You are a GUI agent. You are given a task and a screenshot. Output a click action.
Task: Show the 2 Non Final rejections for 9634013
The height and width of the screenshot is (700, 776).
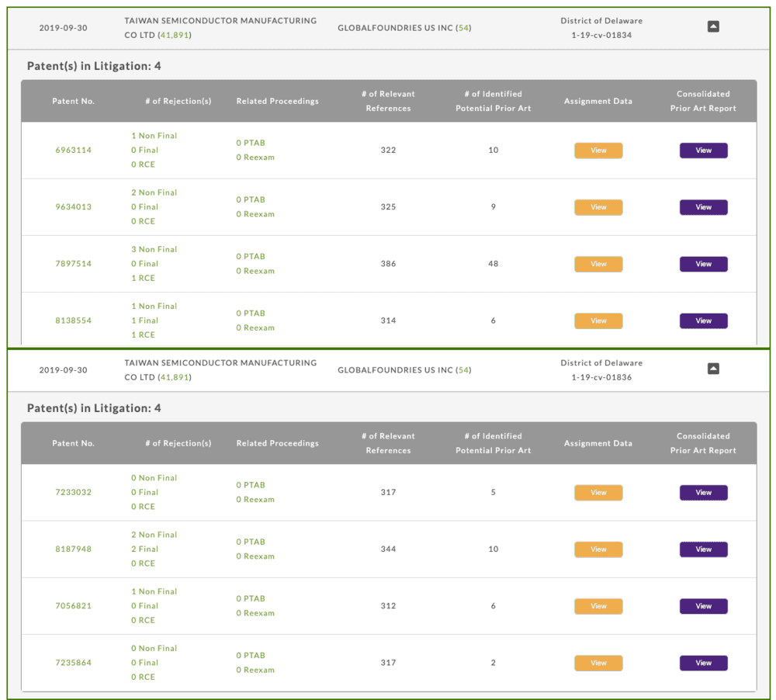154,192
